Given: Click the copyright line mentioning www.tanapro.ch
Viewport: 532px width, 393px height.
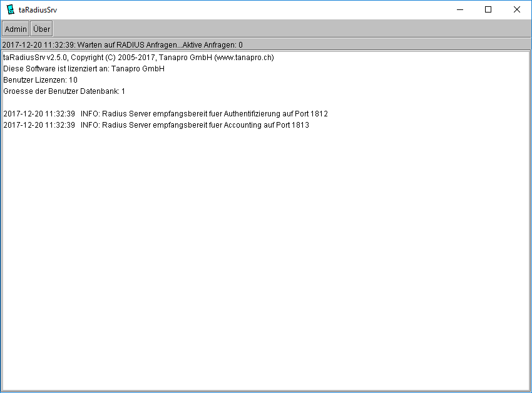Looking at the screenshot, I should pyautogui.click(x=138, y=58).
